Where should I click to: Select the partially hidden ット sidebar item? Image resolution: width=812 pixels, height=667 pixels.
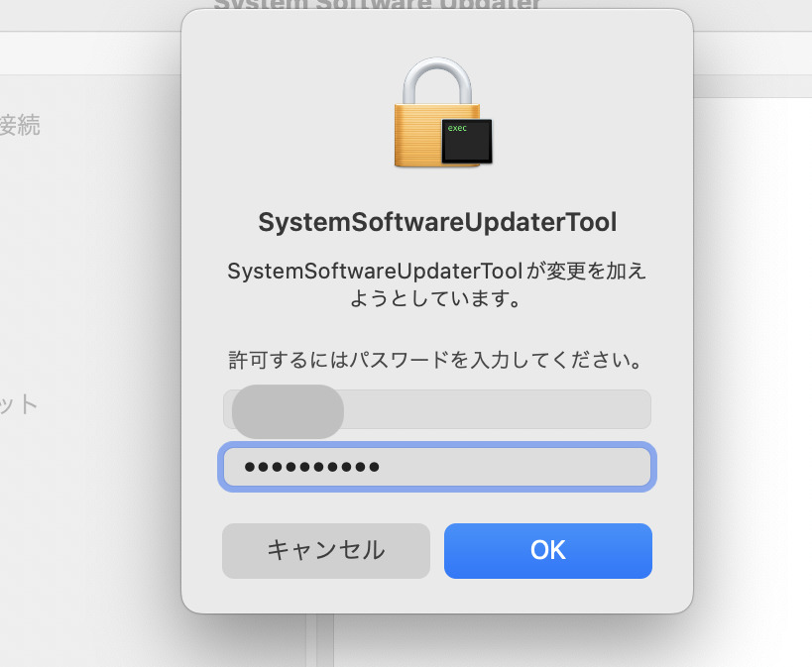18,403
